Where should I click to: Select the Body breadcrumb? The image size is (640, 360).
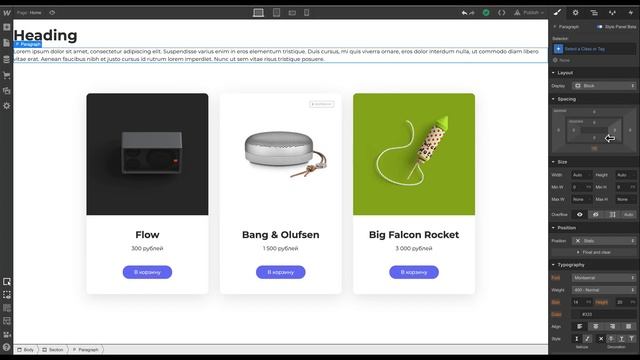point(26,350)
